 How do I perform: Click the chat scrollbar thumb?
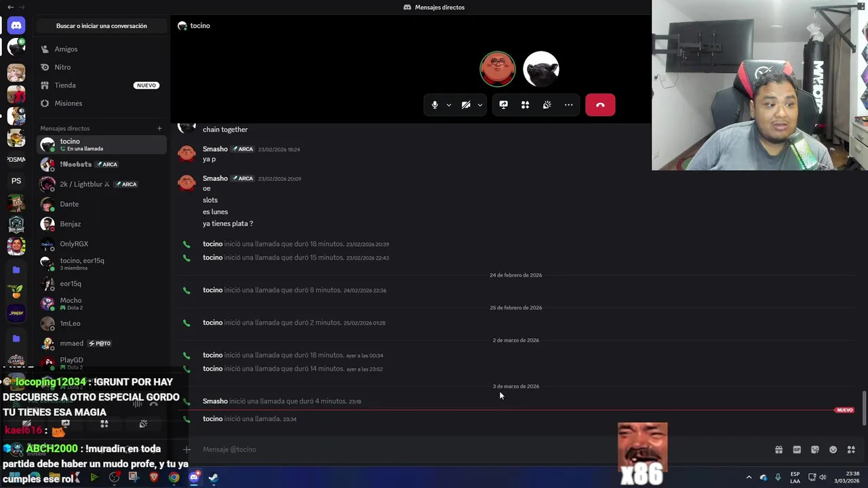point(863,408)
